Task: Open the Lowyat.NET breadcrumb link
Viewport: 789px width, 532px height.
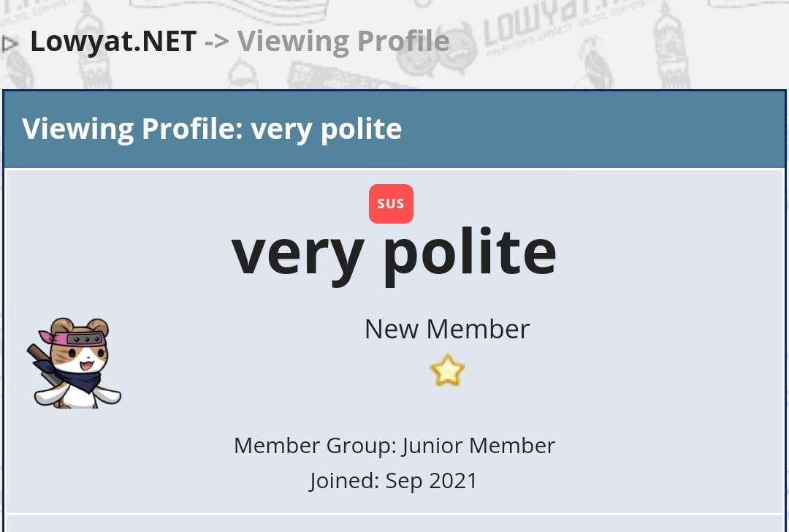Action: [113, 41]
